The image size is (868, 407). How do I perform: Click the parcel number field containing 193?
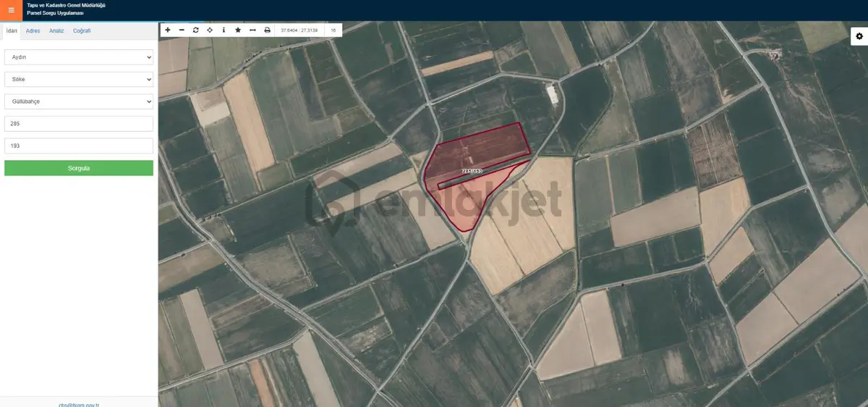pyautogui.click(x=79, y=146)
